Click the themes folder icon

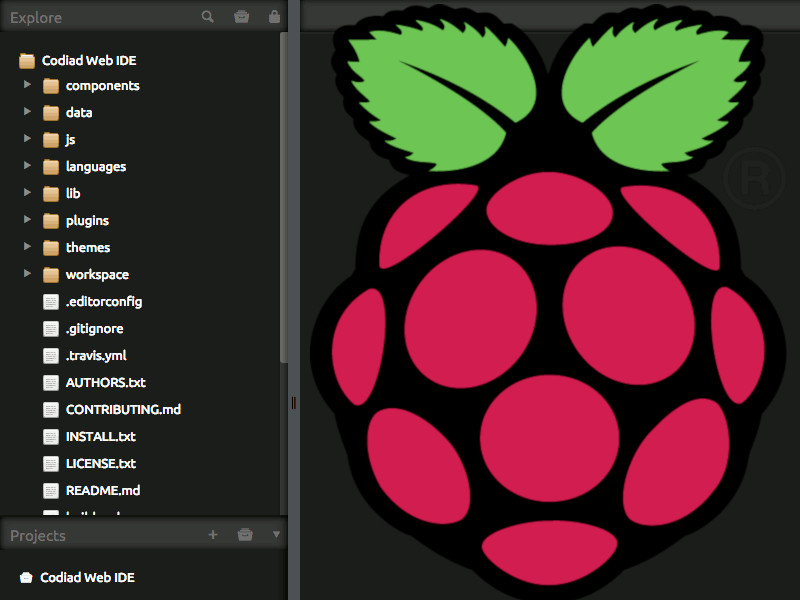[x=51, y=248]
